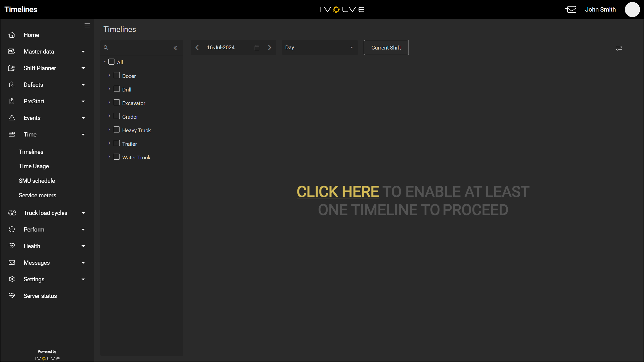This screenshot has width=644, height=362.
Task: Expand the Dozer tree node
Action: (x=109, y=75)
